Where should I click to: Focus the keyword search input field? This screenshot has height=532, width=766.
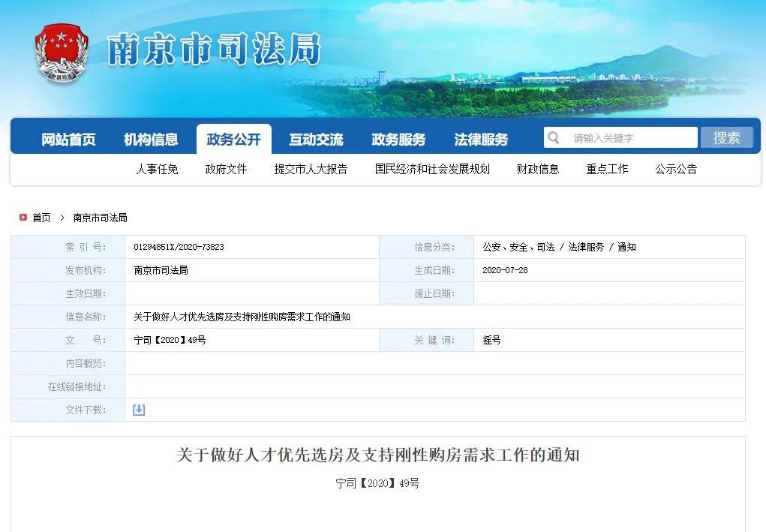(630, 138)
